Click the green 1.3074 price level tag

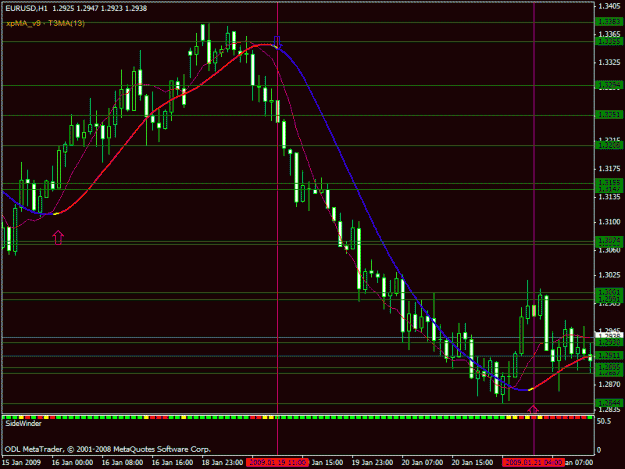click(x=609, y=241)
